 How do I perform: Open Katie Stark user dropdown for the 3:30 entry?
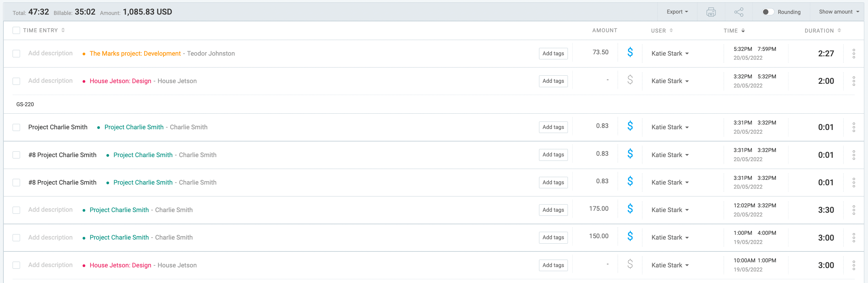(670, 210)
